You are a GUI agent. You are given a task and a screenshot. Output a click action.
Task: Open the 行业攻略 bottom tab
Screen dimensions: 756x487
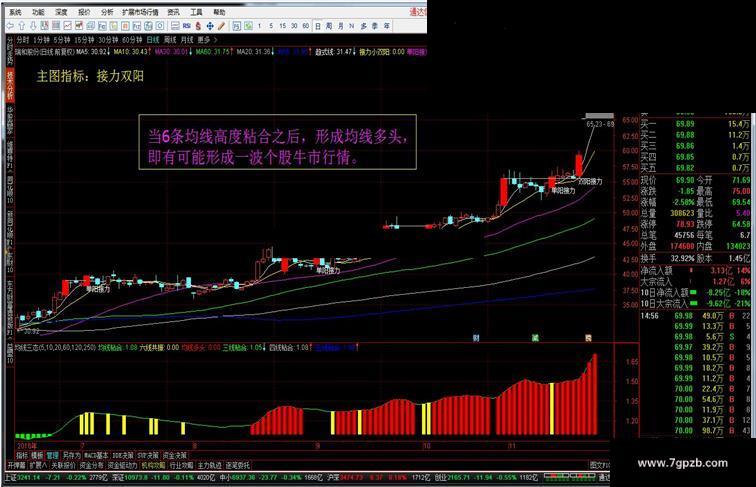pos(181,466)
